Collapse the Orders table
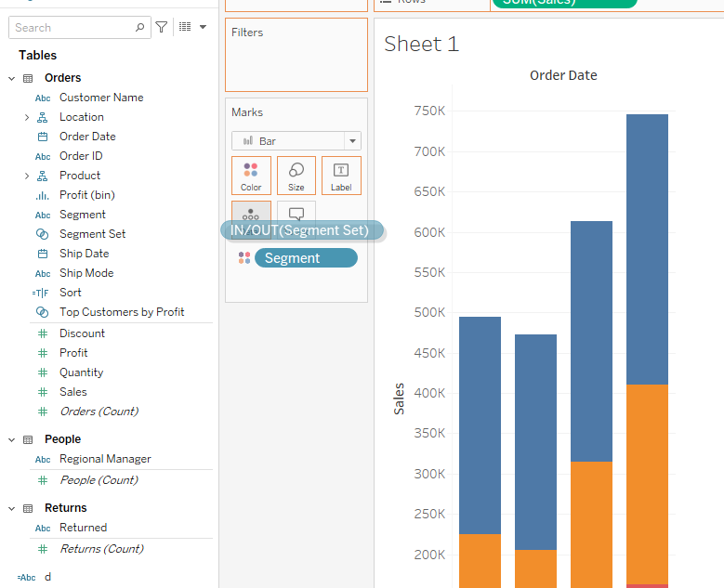The height and width of the screenshot is (588, 724). coord(11,78)
